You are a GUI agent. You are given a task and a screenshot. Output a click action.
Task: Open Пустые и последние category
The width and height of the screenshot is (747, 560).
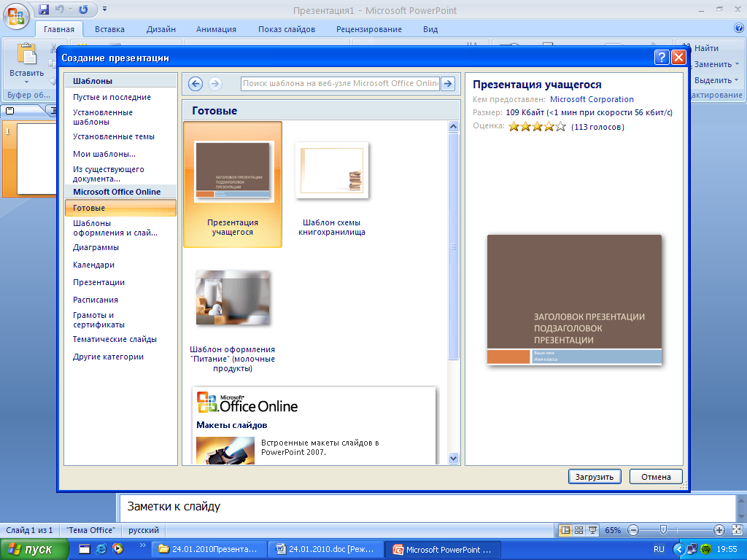click(112, 97)
